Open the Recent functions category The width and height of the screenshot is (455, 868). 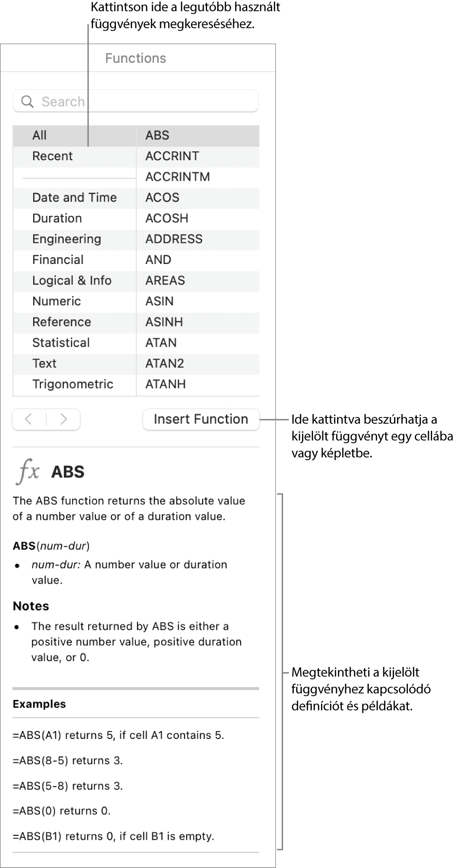(53, 156)
